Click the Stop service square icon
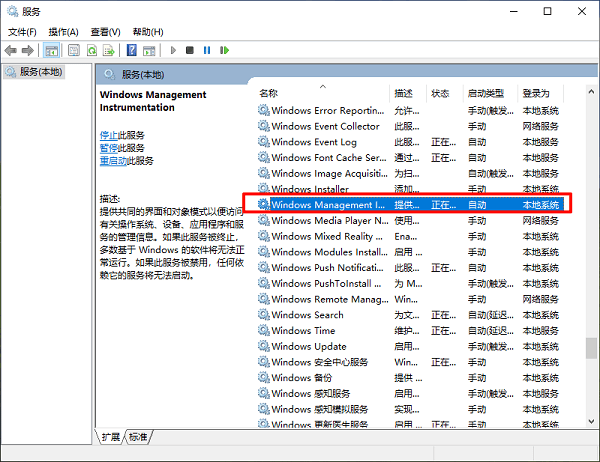The image size is (600, 462). [189, 50]
